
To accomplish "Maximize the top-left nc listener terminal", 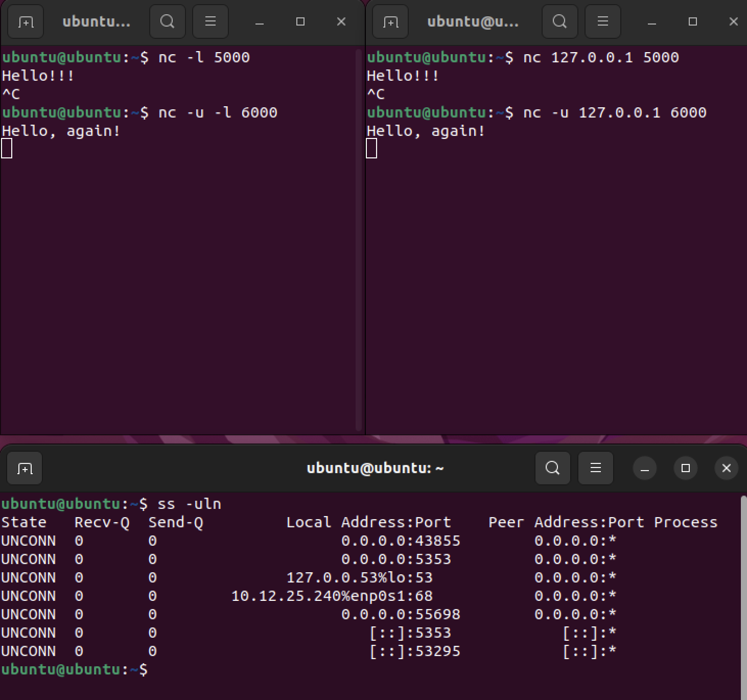I will (300, 21).
